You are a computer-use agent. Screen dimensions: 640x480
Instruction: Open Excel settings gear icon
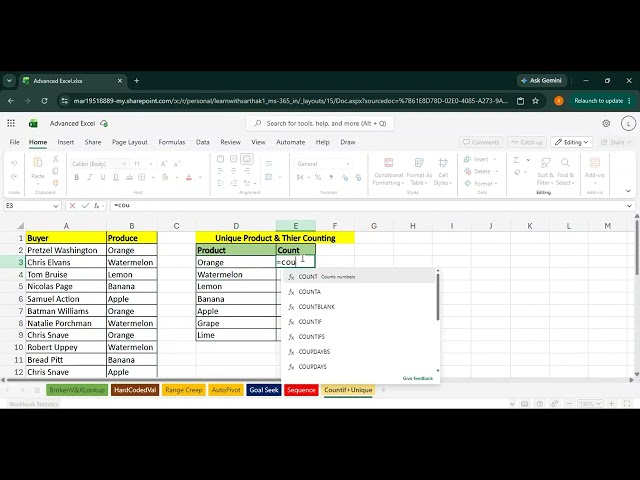(x=606, y=123)
